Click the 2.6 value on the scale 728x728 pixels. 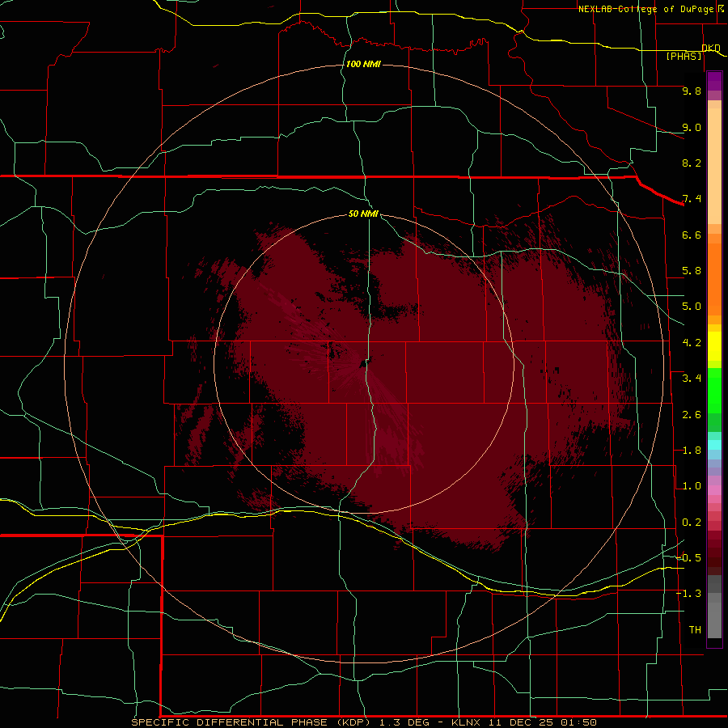tap(692, 415)
